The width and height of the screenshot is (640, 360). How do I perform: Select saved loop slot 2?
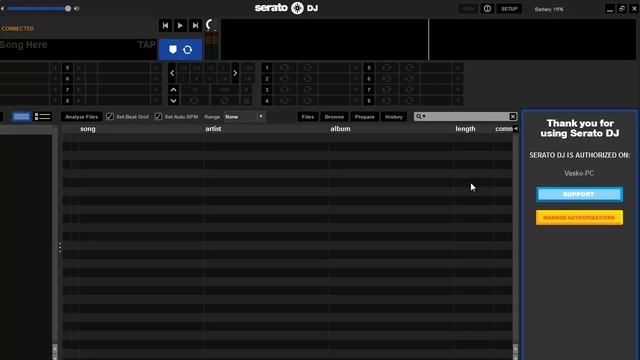(x=267, y=79)
